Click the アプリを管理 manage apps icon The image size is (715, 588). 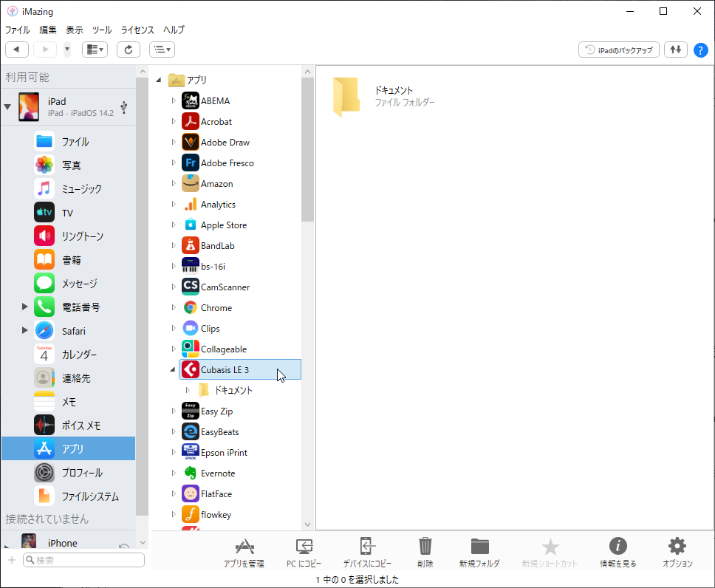point(244,546)
